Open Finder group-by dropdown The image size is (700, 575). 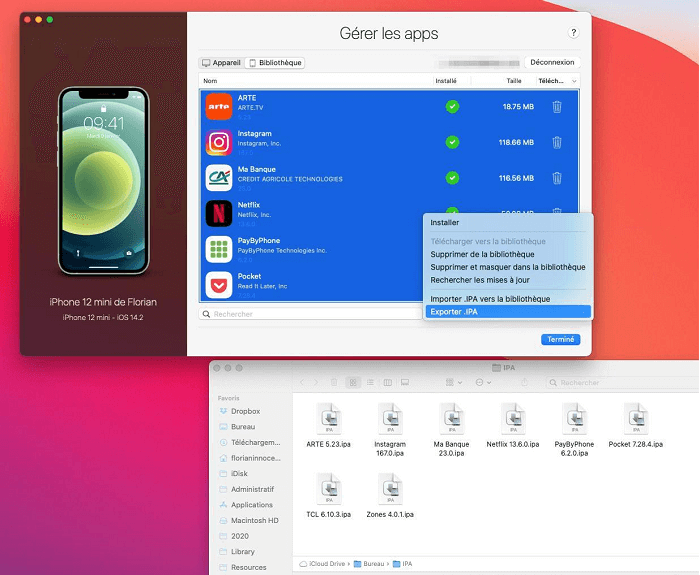[454, 383]
